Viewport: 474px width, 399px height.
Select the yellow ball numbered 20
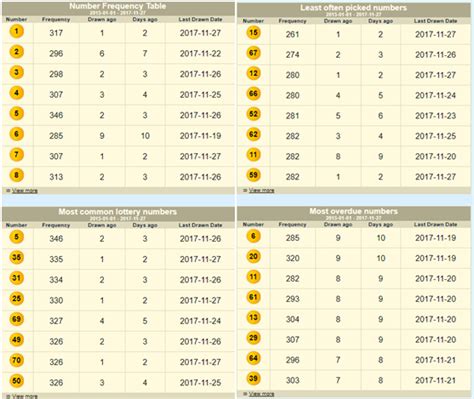click(x=253, y=257)
